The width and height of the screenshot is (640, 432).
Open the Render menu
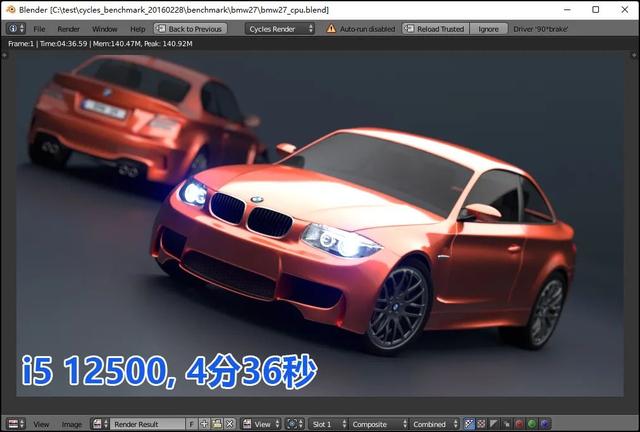pos(68,29)
